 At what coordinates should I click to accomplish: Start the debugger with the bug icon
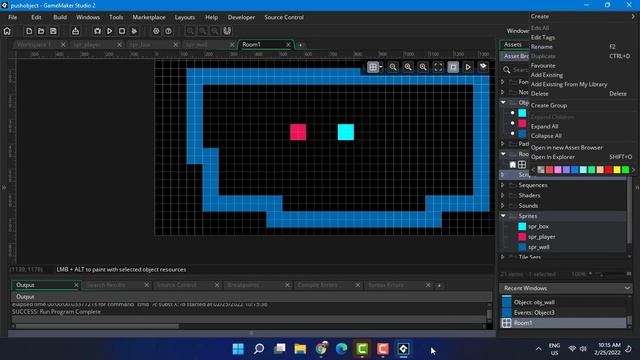coord(97,31)
